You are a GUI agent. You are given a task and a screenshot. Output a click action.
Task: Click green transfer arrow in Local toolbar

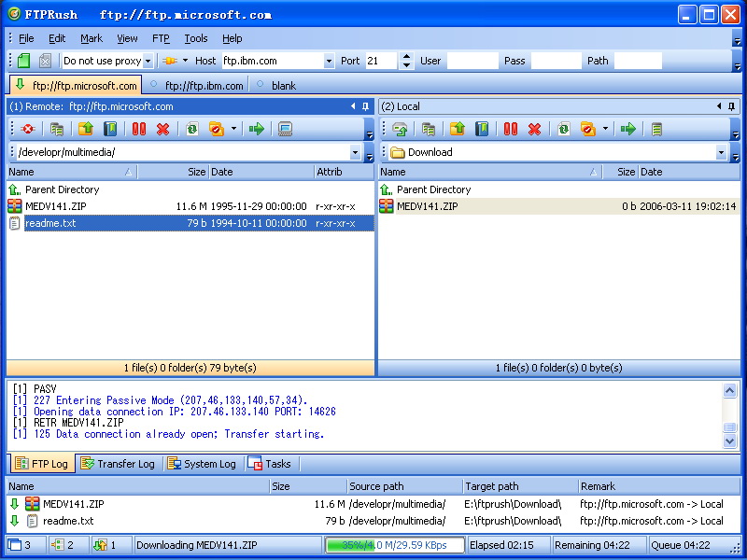(627, 129)
